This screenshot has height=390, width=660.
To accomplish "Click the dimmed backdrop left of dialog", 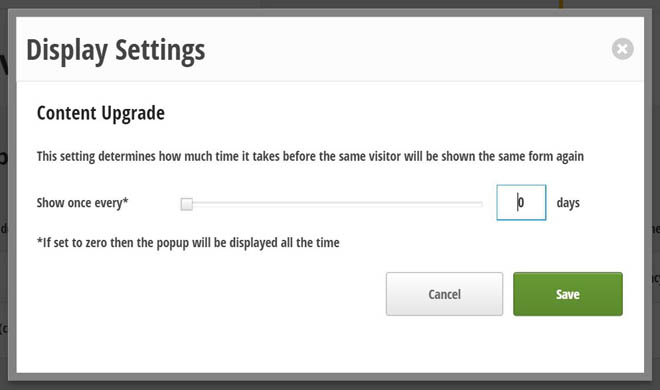I will point(4,194).
